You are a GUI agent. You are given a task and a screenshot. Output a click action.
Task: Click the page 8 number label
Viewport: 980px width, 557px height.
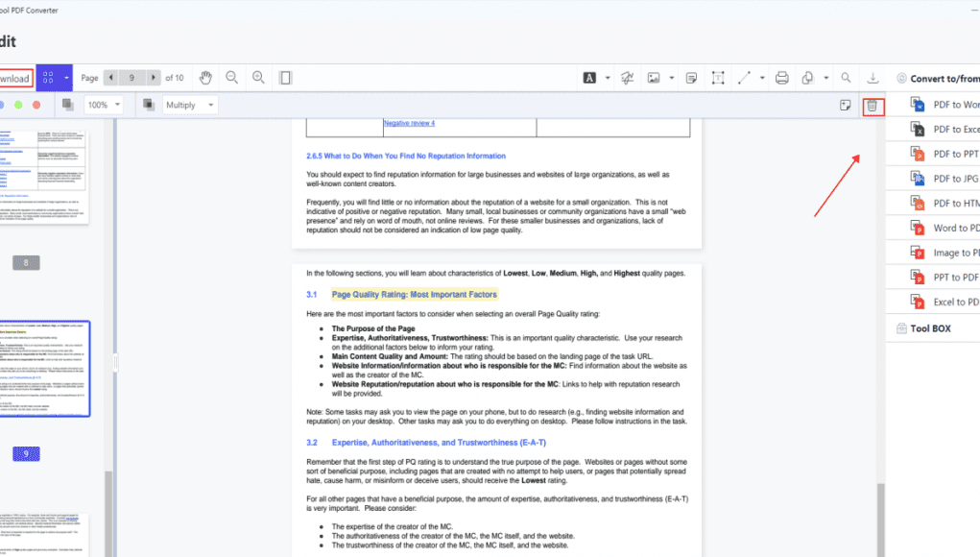click(26, 262)
